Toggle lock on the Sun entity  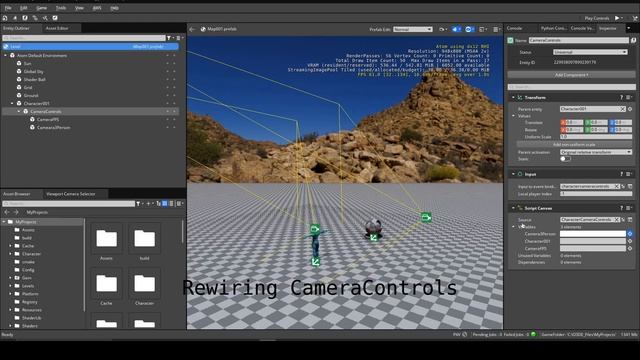(174, 64)
